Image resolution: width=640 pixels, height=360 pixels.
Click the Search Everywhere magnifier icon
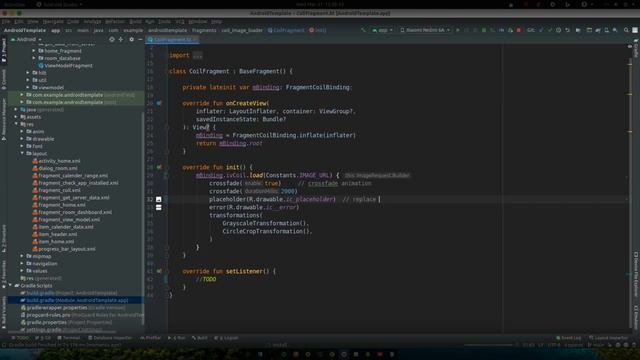[626, 30]
